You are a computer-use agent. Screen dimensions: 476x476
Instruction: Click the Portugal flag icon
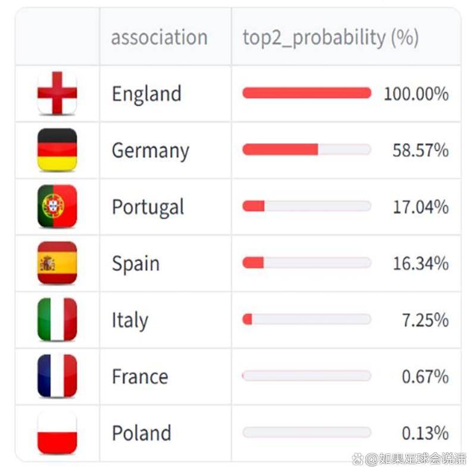click(57, 206)
